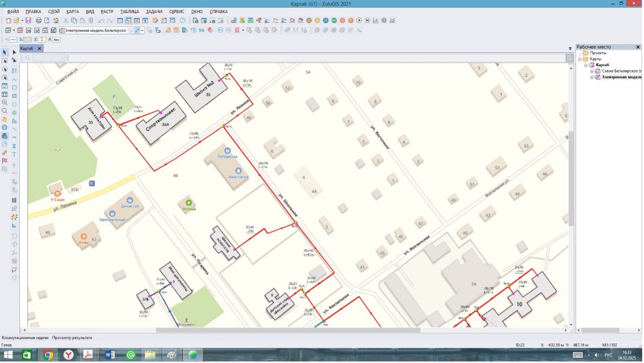This screenshot has width=644, height=363.
Task: Toggle the Abc text labels button
Action: 56,40
